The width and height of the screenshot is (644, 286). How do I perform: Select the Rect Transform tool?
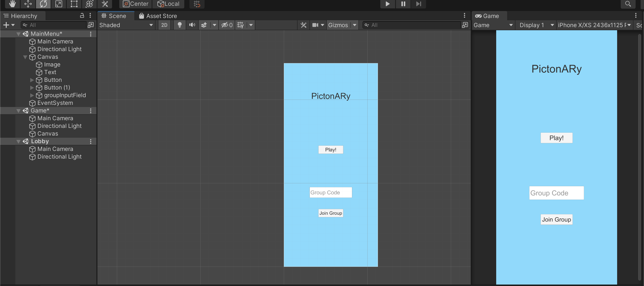[x=74, y=4]
